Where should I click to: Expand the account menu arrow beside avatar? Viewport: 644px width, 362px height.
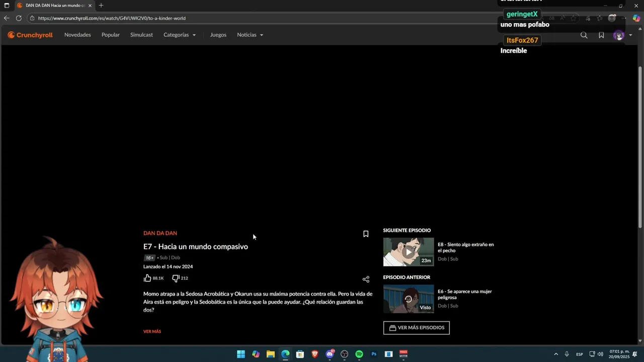(x=630, y=35)
